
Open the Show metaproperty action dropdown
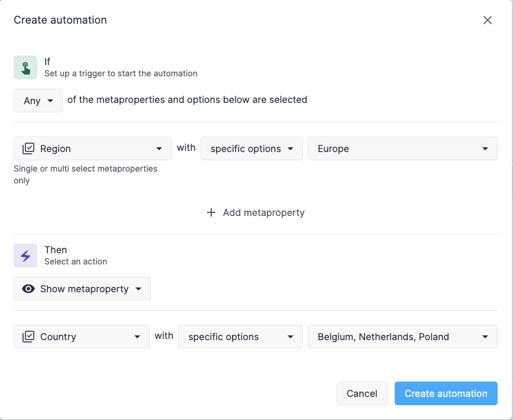[82, 289]
